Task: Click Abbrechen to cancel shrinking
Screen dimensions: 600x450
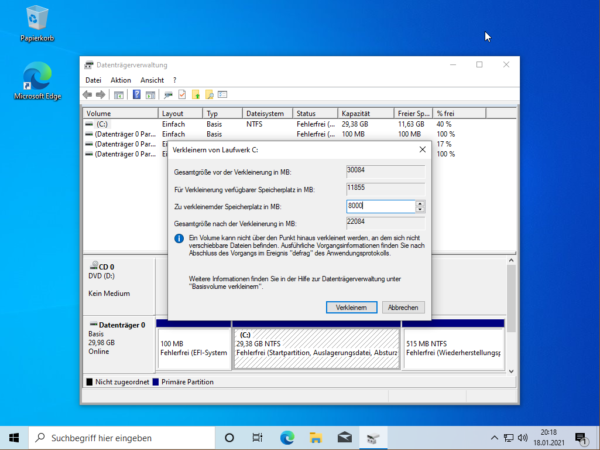Action: [x=402, y=307]
